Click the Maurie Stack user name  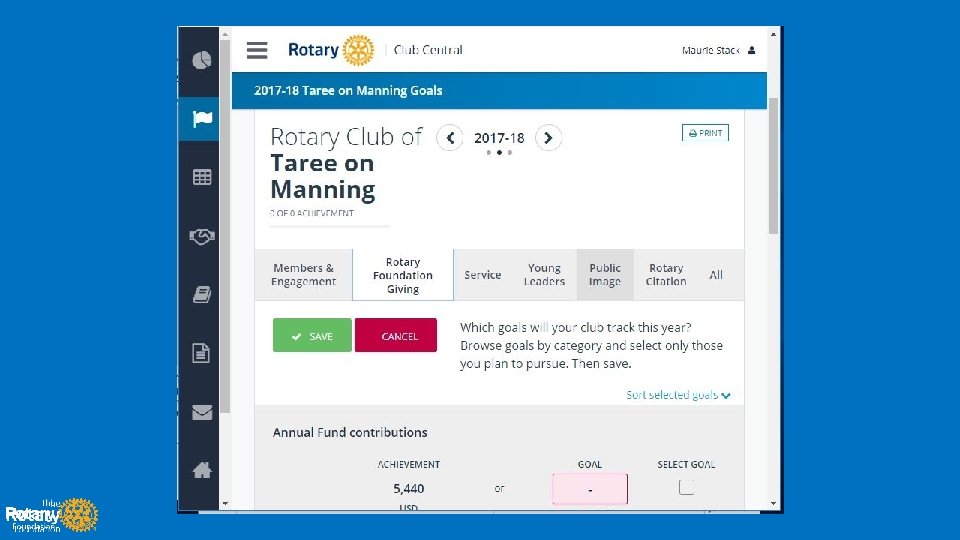click(711, 50)
